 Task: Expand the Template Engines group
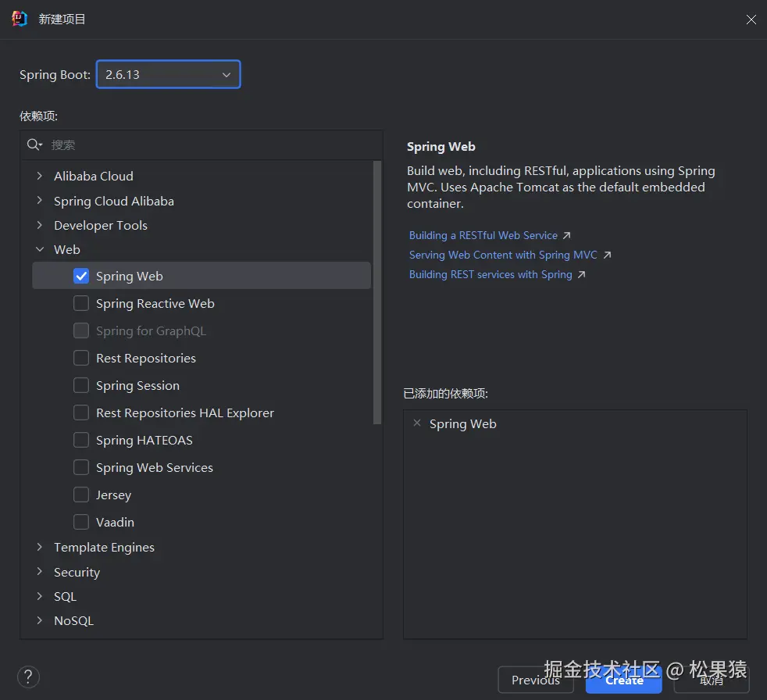(x=40, y=547)
